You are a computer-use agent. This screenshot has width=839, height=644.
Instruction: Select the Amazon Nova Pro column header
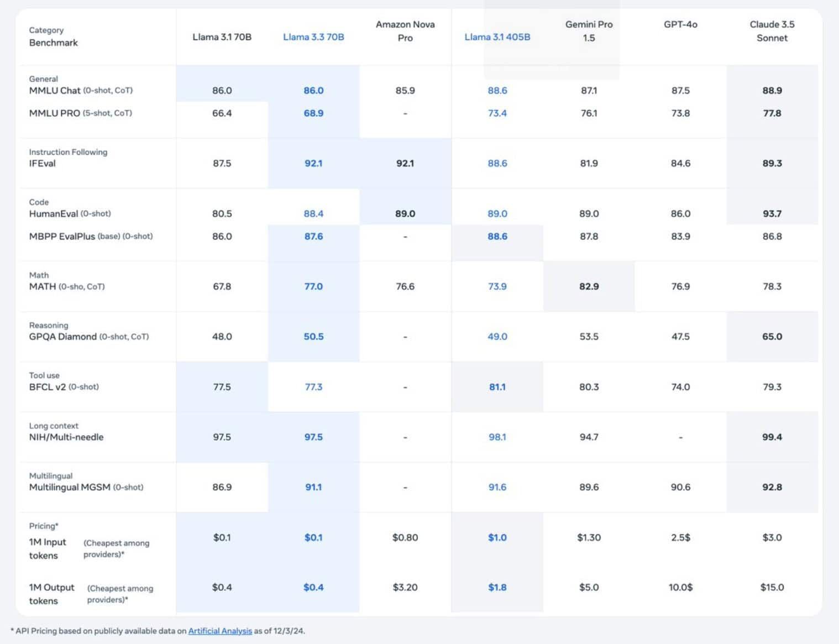[x=405, y=31]
